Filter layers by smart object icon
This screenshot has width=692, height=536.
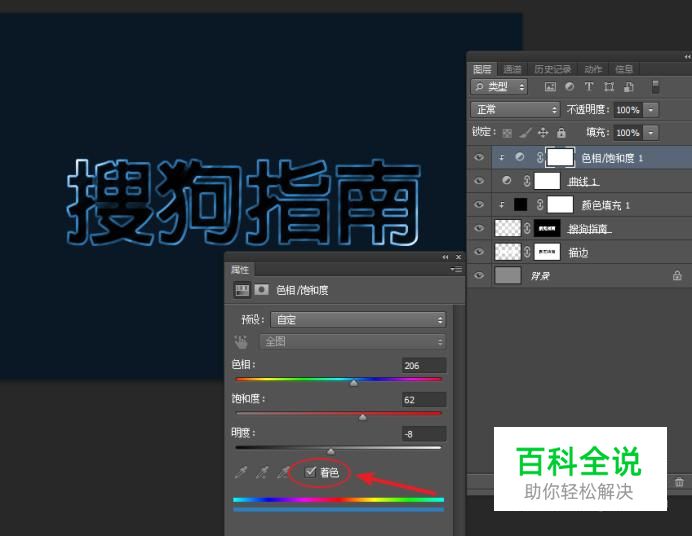click(629, 86)
